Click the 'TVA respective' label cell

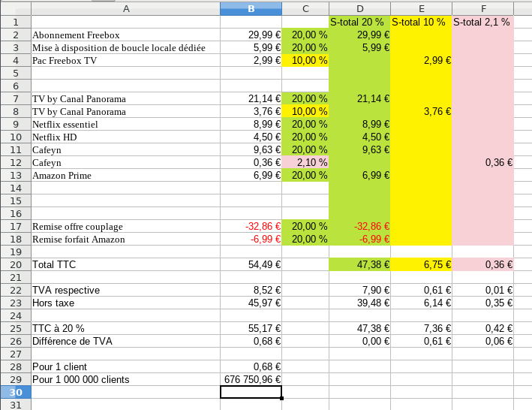[125, 290]
